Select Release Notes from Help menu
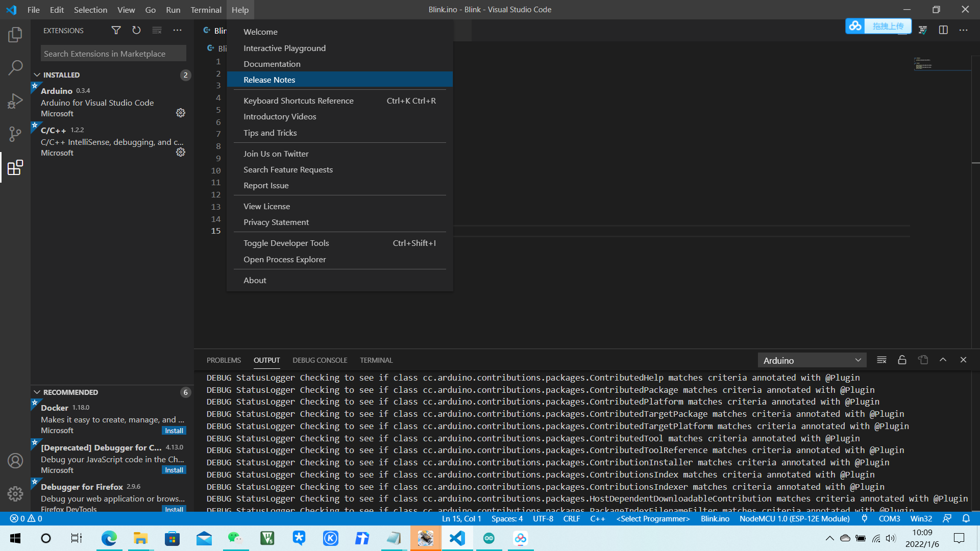980x551 pixels. pos(269,80)
